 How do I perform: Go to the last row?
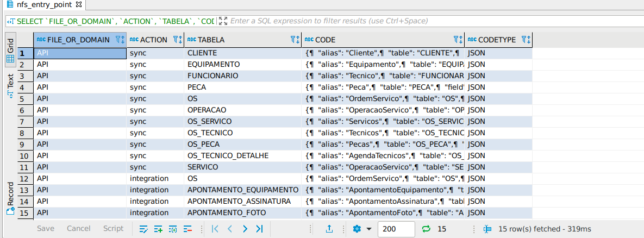click(260, 229)
